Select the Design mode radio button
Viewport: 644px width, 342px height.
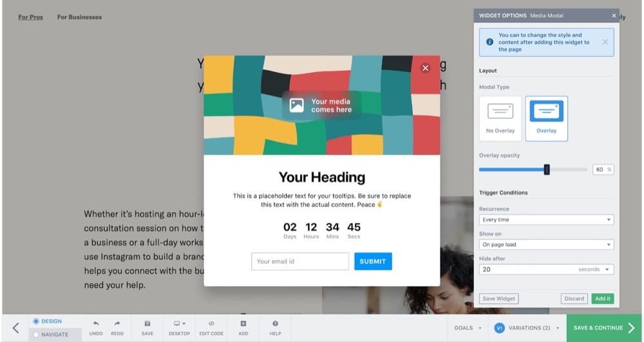pyautogui.click(x=36, y=321)
